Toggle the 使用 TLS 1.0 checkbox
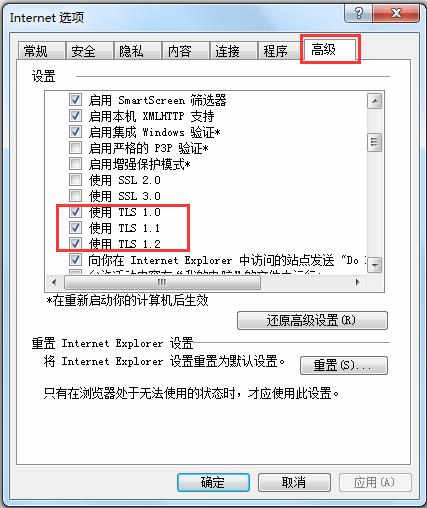This screenshot has height=508, width=427. (75, 211)
